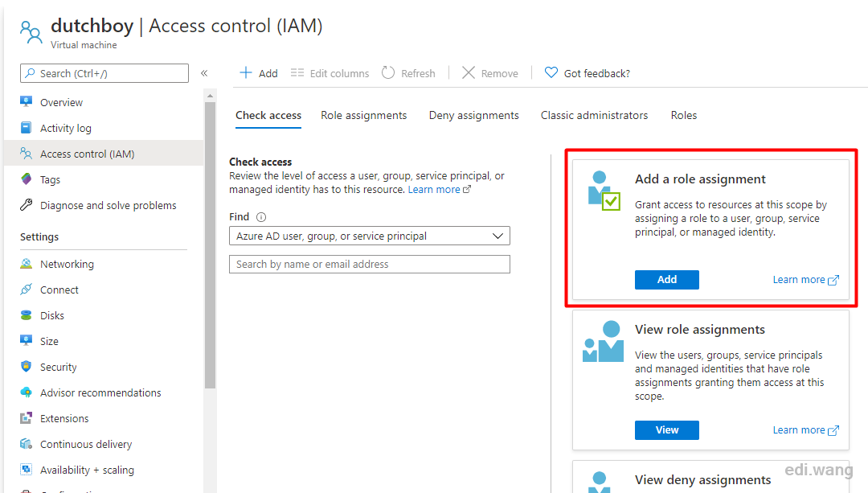The image size is (868, 493).
Task: Click the Availability + scaling icon
Action: click(x=26, y=469)
